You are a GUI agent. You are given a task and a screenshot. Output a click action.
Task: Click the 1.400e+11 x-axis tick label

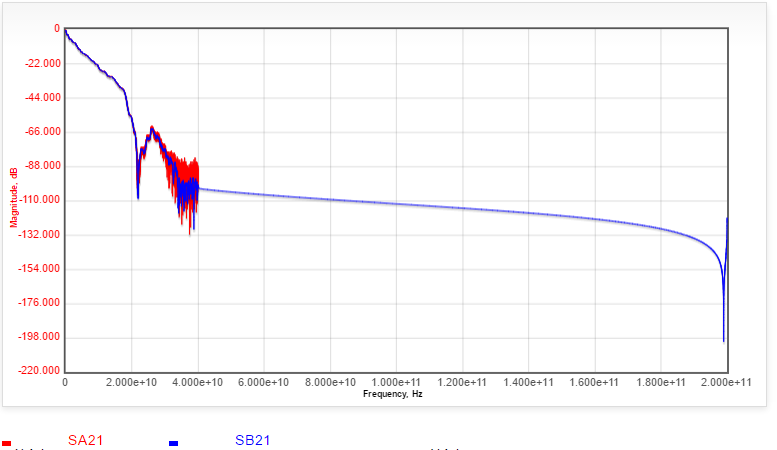(x=528, y=382)
